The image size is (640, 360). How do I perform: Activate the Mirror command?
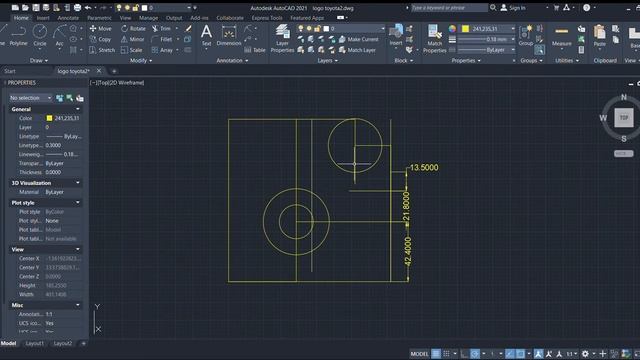tap(133, 39)
